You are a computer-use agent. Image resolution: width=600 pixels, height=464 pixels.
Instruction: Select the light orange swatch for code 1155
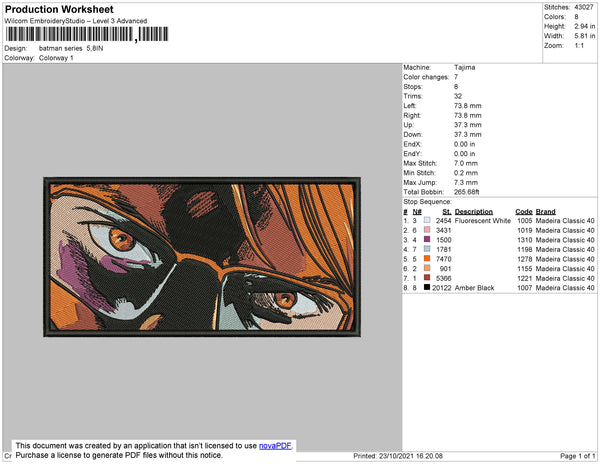point(427,268)
